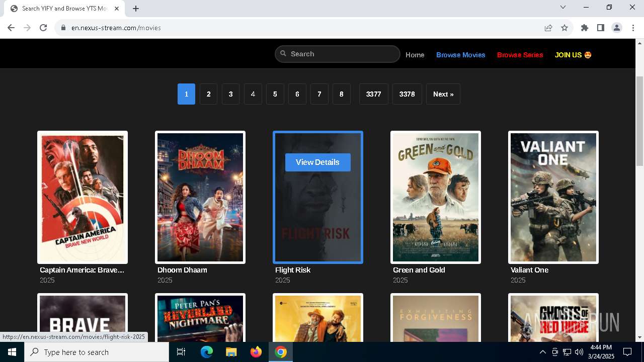Click the Dhoom Dhaam title link
The height and width of the screenshot is (362, 644).
coord(182,270)
